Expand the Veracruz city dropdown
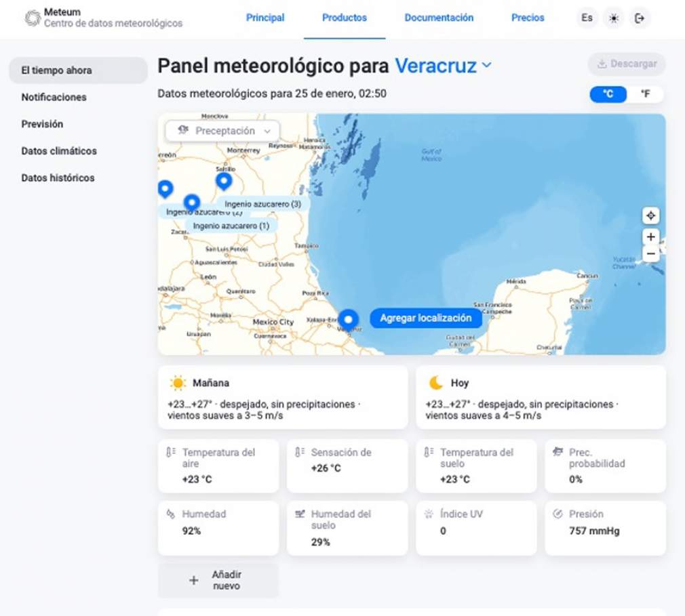 tap(486, 66)
